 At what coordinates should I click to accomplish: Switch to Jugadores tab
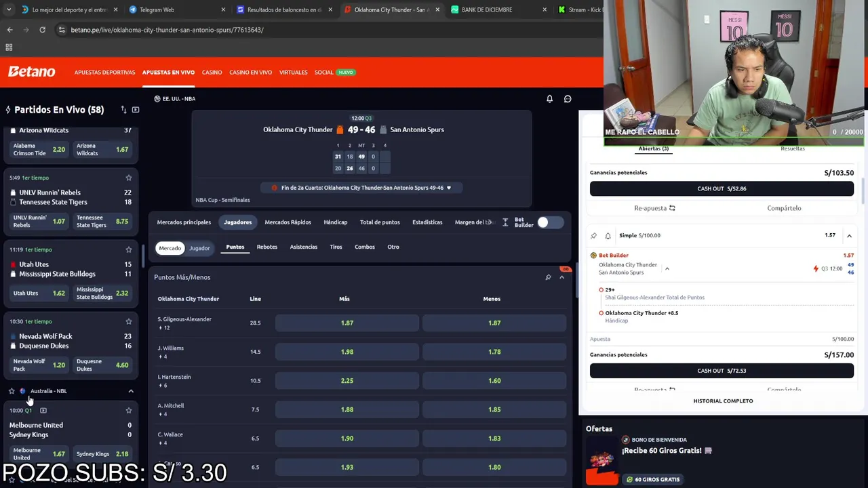pyautogui.click(x=237, y=222)
